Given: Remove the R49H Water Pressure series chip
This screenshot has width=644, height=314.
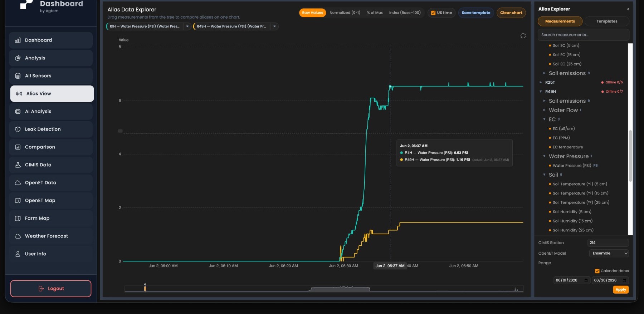Looking at the screenshot, I should (274, 26).
